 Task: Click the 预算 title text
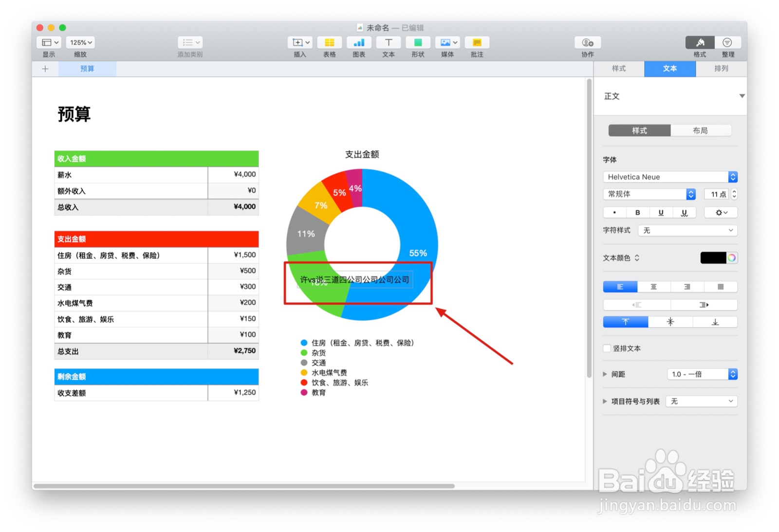[x=74, y=114]
